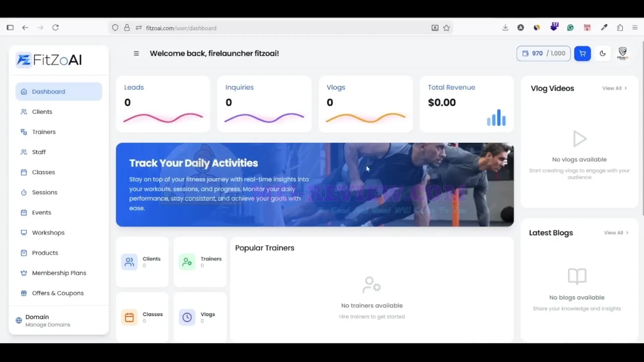Click the open book icon in Latest Blogs
The width and height of the screenshot is (644, 362).
click(577, 276)
